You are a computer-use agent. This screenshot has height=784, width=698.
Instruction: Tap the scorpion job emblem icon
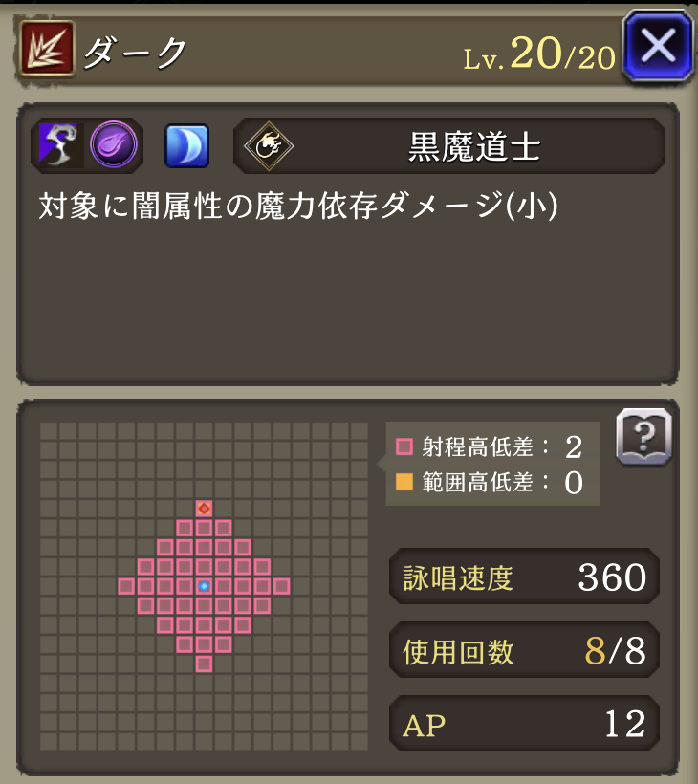click(269, 145)
